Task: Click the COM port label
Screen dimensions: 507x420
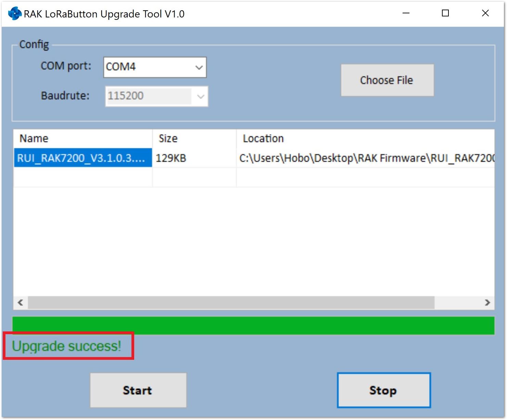Action: 66,66
